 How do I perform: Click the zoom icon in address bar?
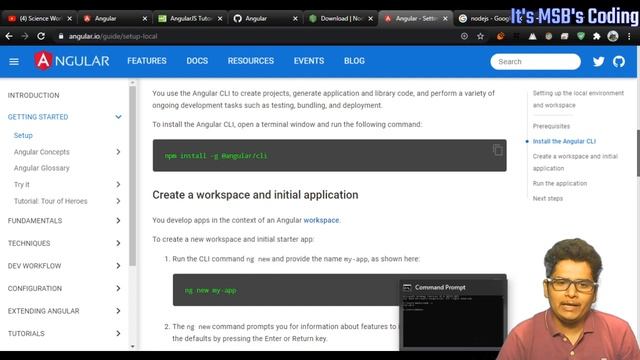(464, 36)
